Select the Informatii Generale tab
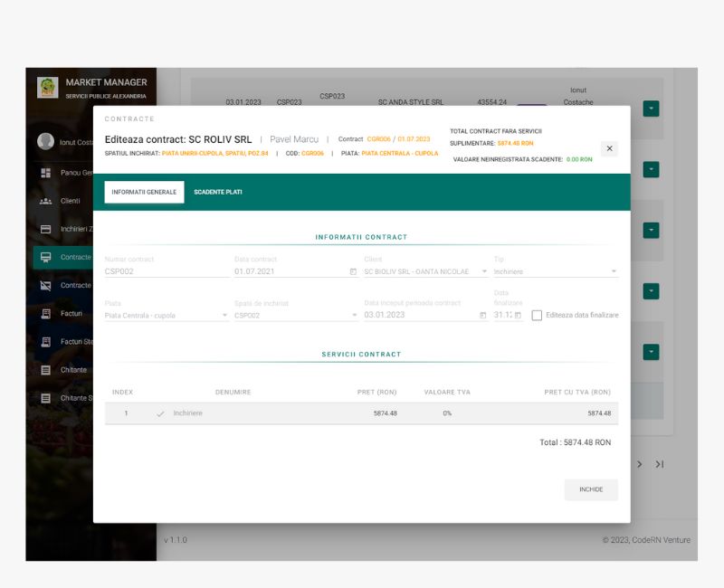Image resolution: width=724 pixels, height=588 pixels. 144,192
